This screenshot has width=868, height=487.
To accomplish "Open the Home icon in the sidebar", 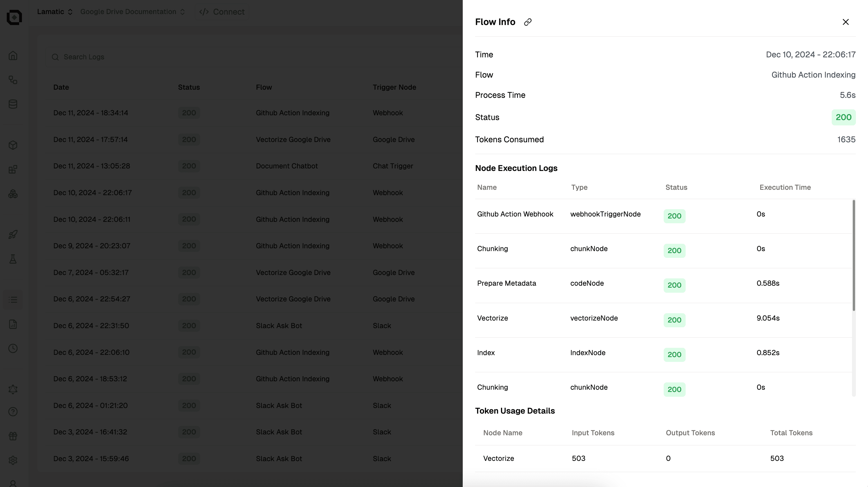I will point(13,55).
